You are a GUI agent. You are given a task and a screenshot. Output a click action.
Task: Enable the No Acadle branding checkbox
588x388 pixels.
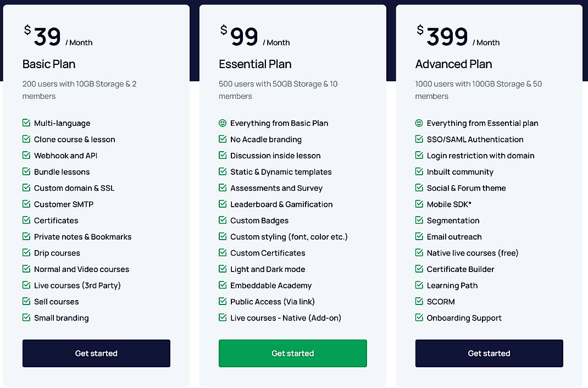point(223,139)
